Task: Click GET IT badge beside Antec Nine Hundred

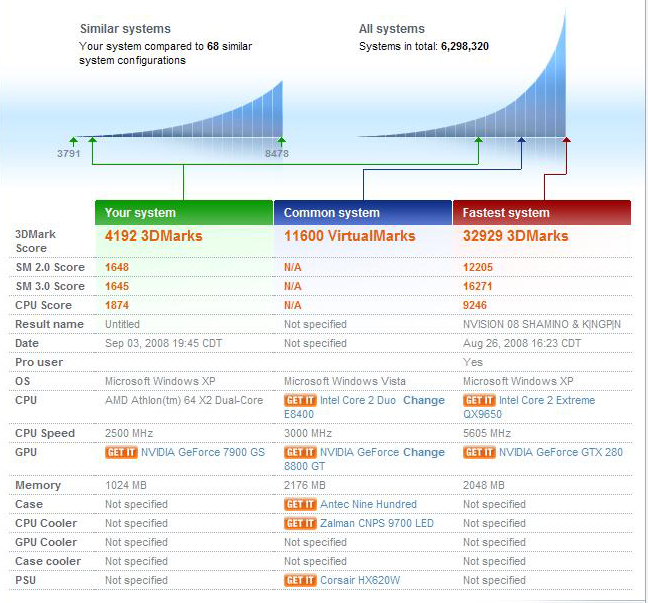Action: click(x=300, y=504)
